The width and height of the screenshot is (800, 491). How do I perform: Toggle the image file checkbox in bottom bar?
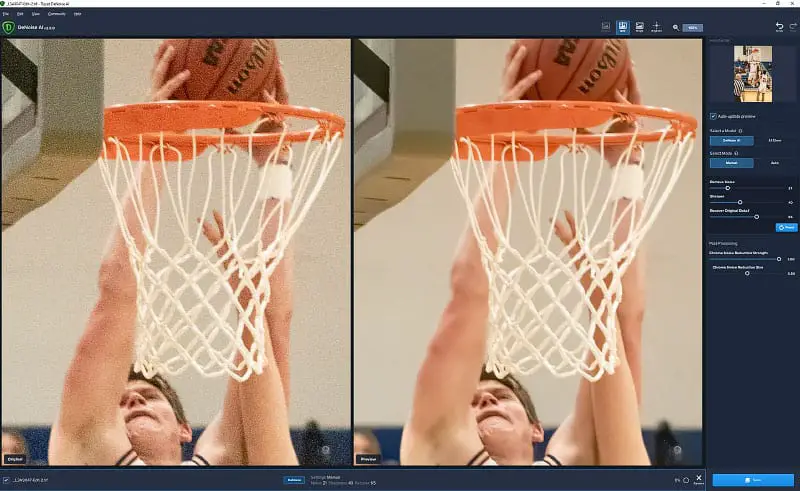tap(6, 480)
